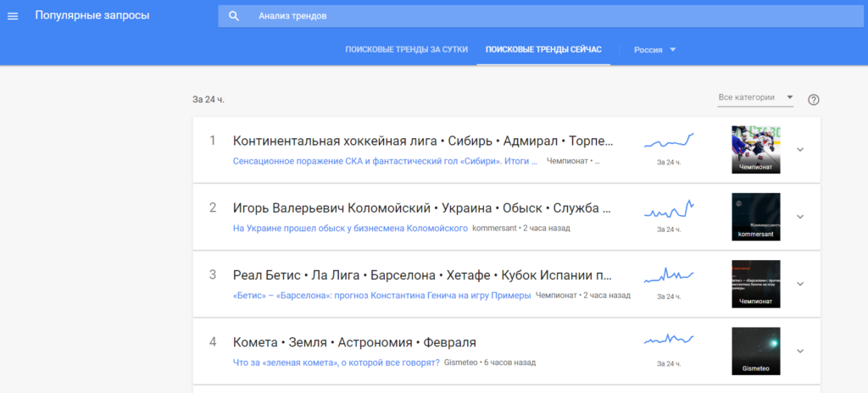Click the sparkline chart for the Комета trend

coord(669,340)
